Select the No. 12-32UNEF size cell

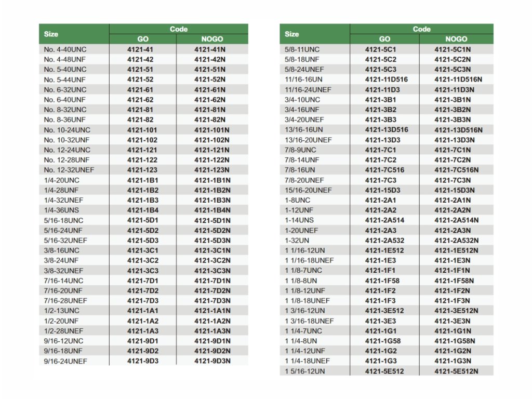[69, 170]
